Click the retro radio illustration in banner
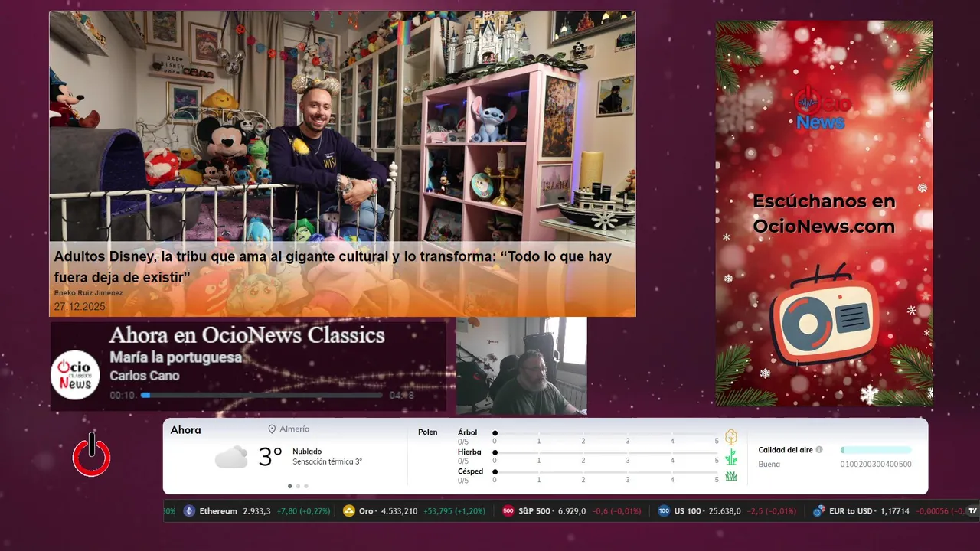 click(825, 314)
